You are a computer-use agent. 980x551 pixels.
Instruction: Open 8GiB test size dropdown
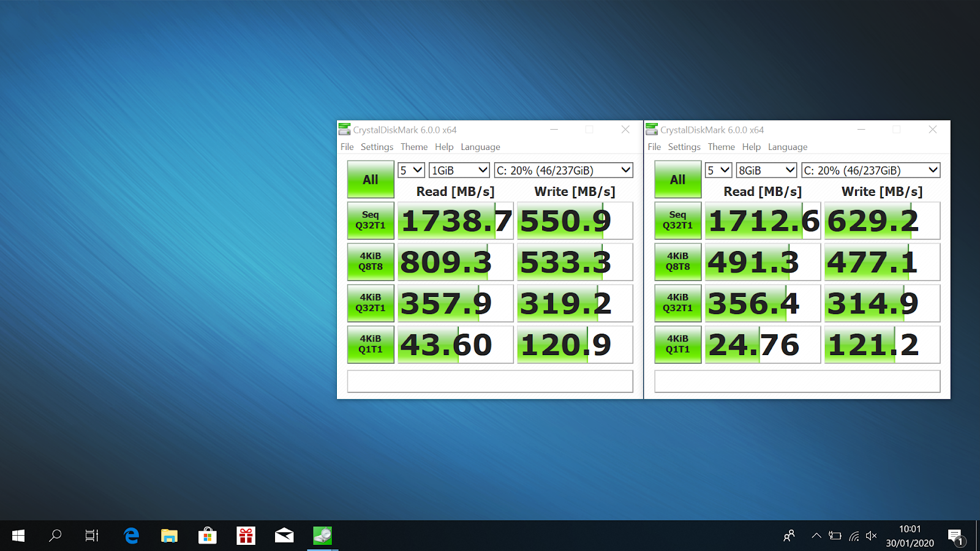[x=767, y=170]
